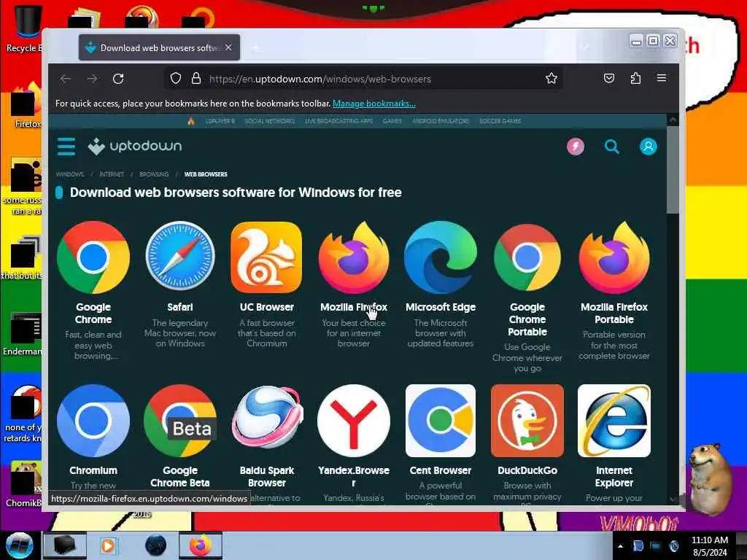Screen dimensions: 747x560
Task: Select the Cent Browser icon
Action: point(441,421)
